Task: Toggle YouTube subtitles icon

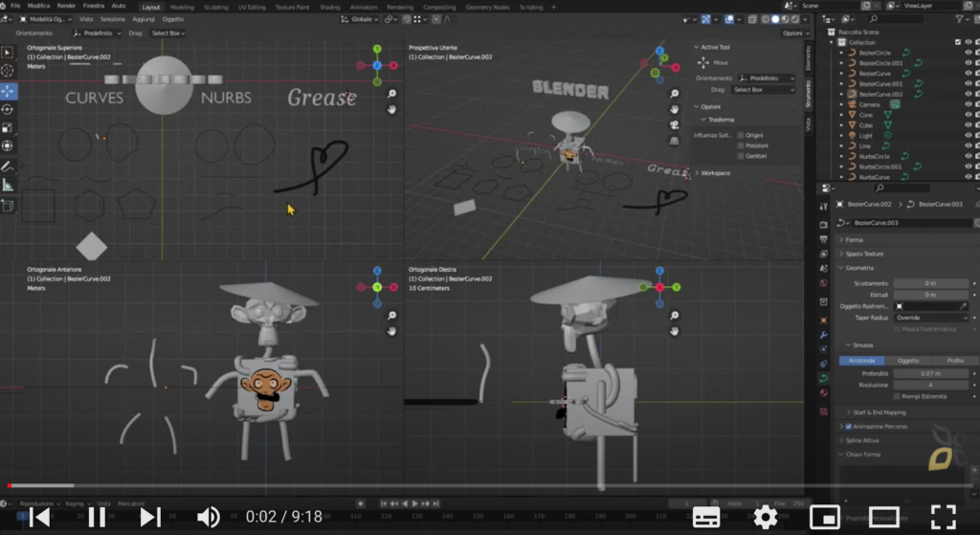Action: point(706,518)
